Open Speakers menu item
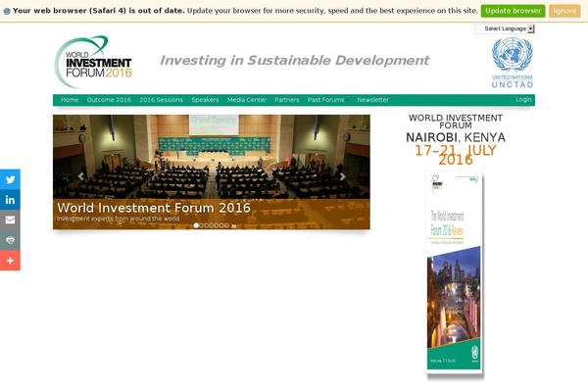The image size is (588, 392). [x=205, y=100]
